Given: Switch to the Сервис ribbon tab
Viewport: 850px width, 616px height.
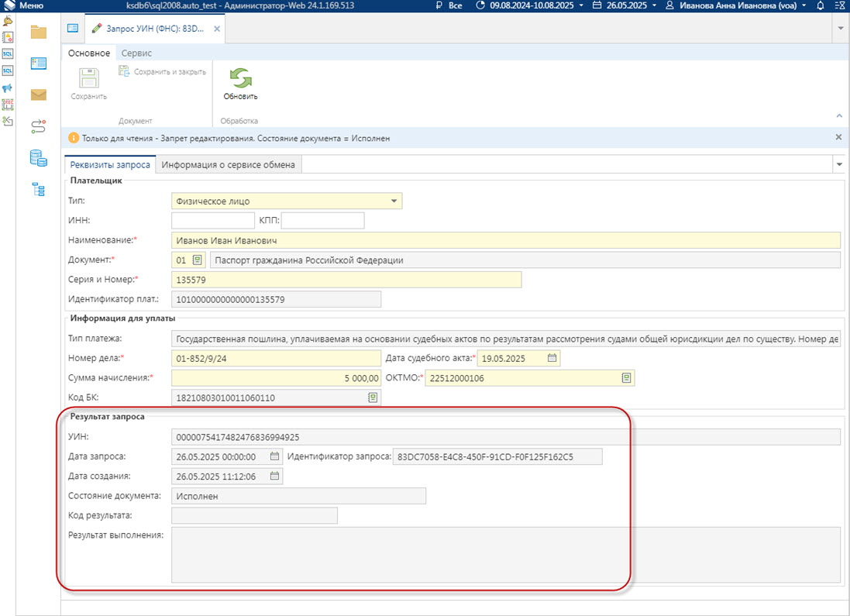Looking at the screenshot, I should click(136, 53).
